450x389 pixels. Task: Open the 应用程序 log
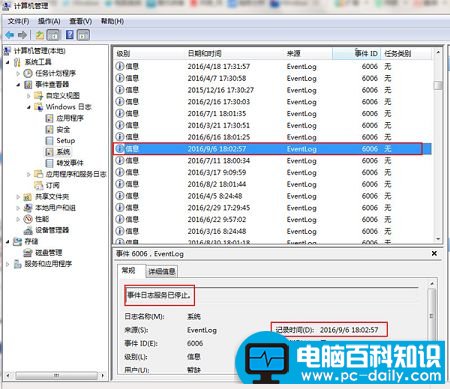pos(70,118)
